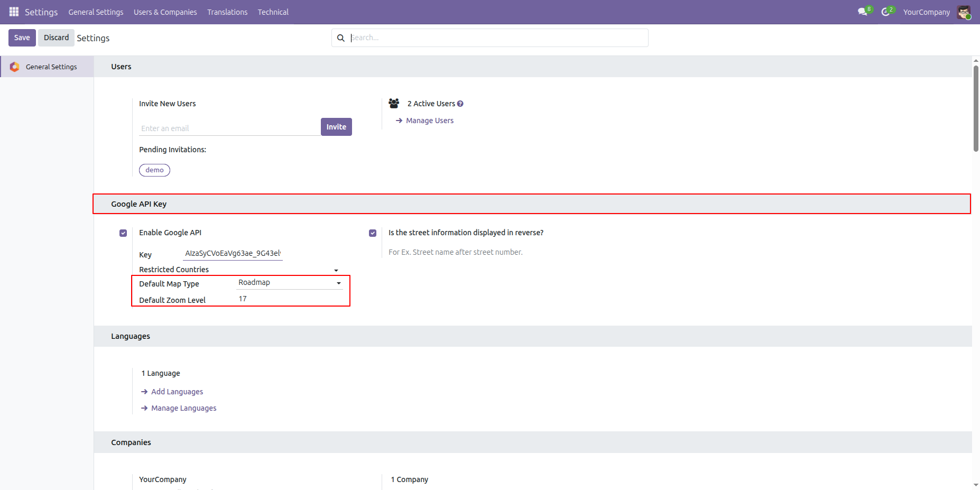Expand the Restricted Countries dropdown
The image size is (980, 490).
(x=336, y=270)
